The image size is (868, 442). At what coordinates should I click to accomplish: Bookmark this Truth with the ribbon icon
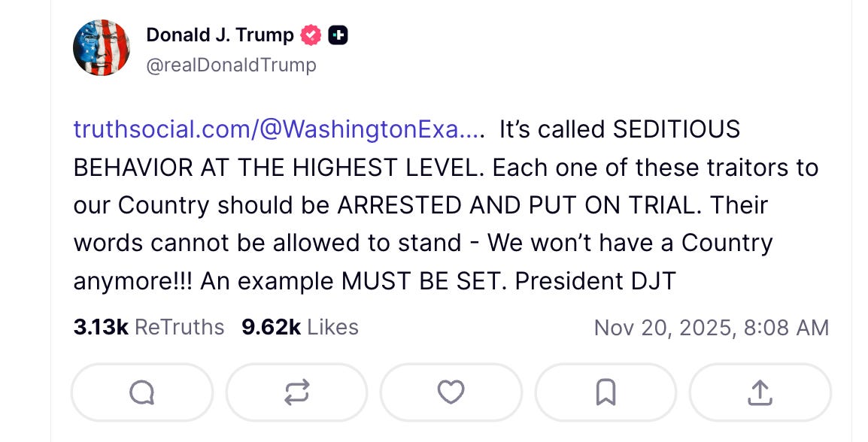click(x=605, y=392)
